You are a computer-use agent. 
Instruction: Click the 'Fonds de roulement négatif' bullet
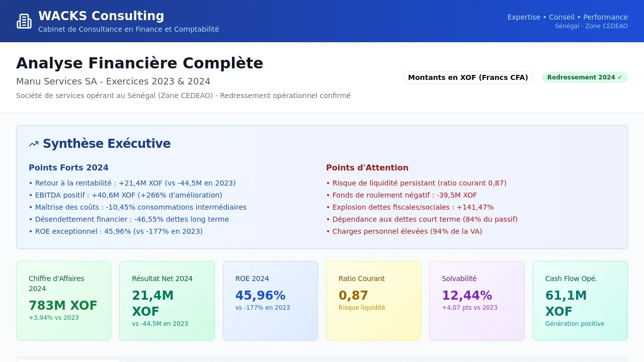(x=401, y=195)
